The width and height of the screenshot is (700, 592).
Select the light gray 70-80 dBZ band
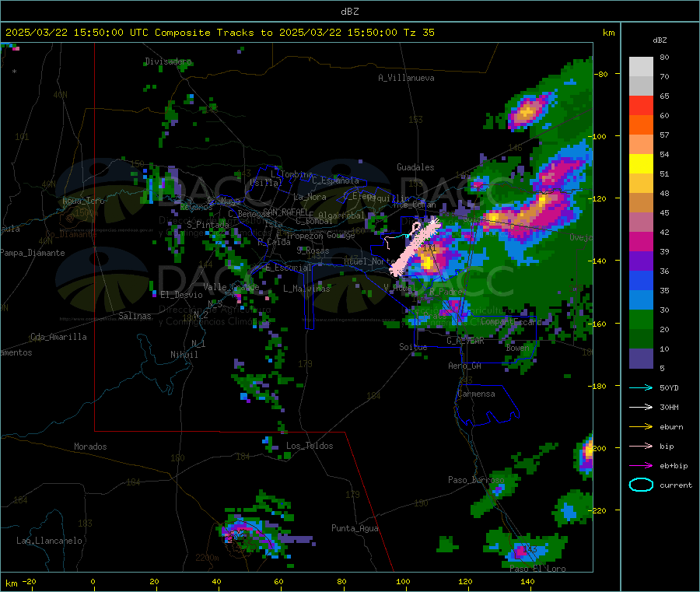point(641,67)
